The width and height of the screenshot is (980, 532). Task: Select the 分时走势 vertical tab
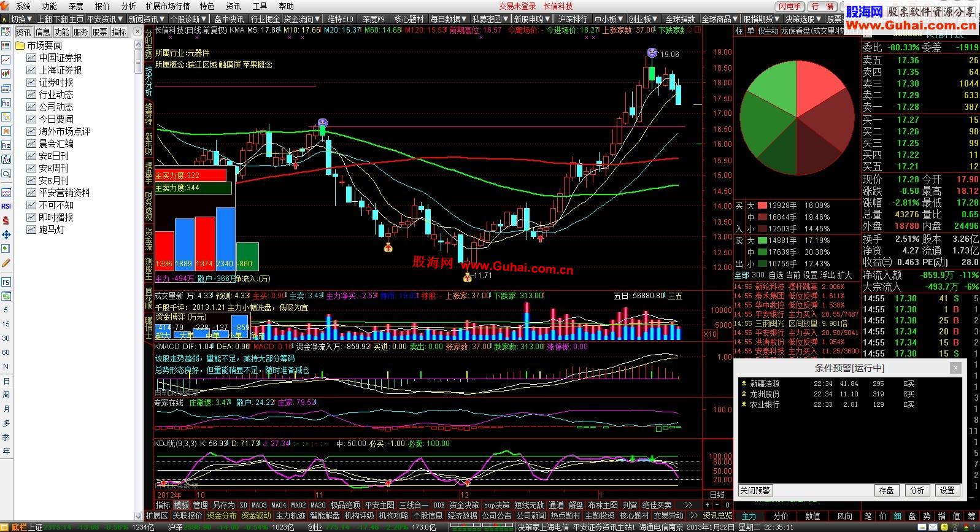tap(149, 44)
